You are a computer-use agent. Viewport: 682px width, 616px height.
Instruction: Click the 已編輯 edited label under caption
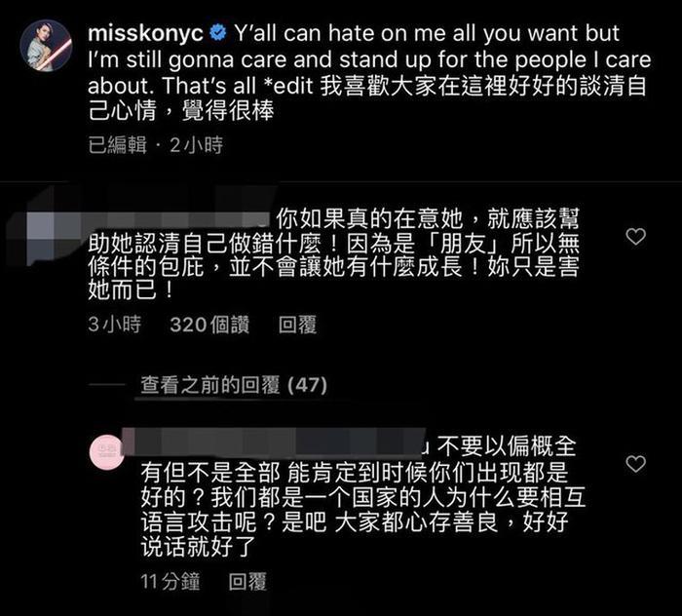[118, 145]
